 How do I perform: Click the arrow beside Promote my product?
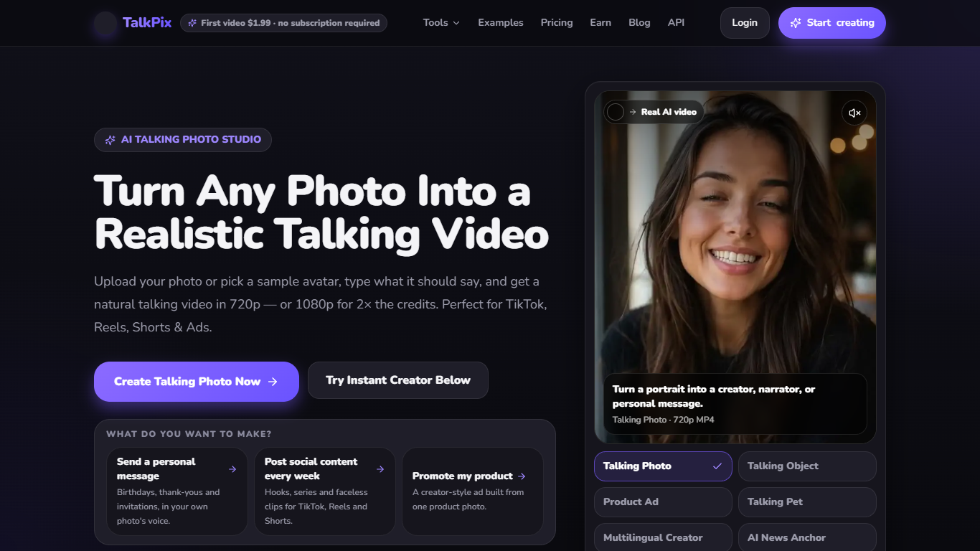tap(522, 476)
